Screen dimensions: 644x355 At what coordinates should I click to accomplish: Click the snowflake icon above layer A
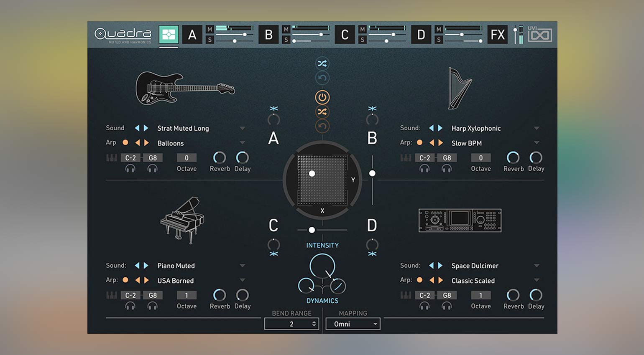[x=273, y=109]
